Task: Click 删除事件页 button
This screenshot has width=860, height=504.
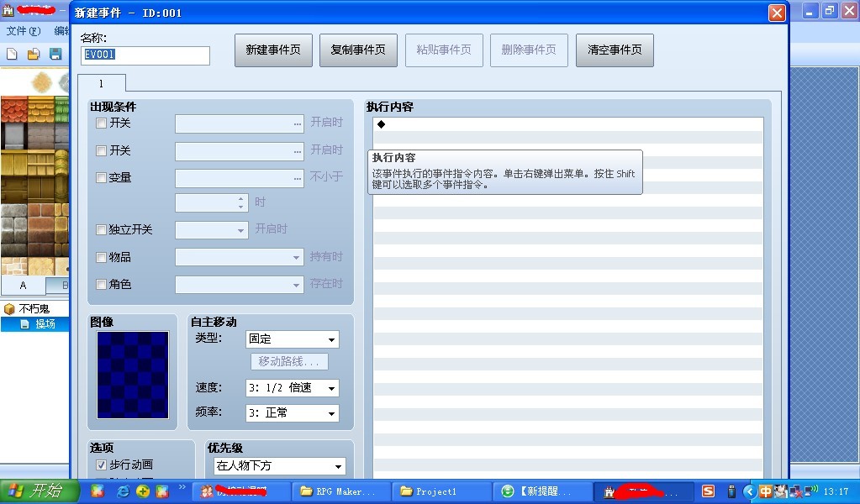Action: 530,50
